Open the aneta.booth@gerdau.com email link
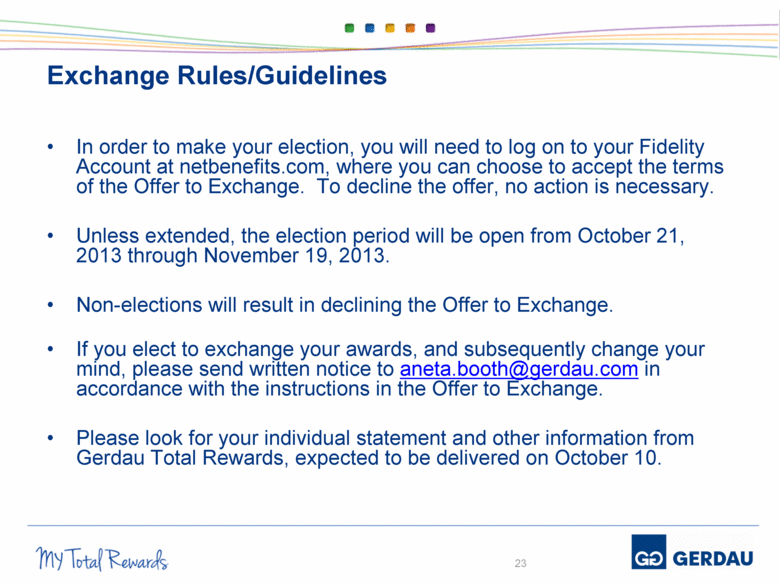The height and width of the screenshot is (585, 780). tap(519, 371)
